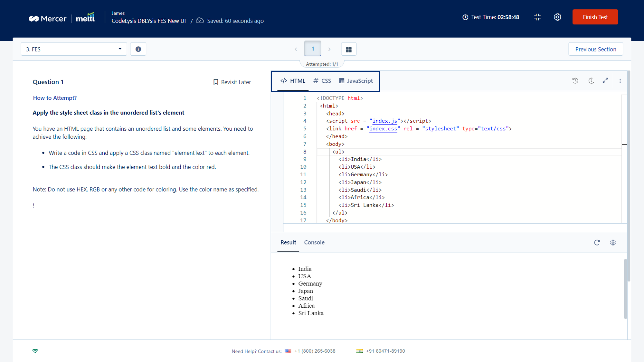Click the India support phone number

pyautogui.click(x=385, y=351)
